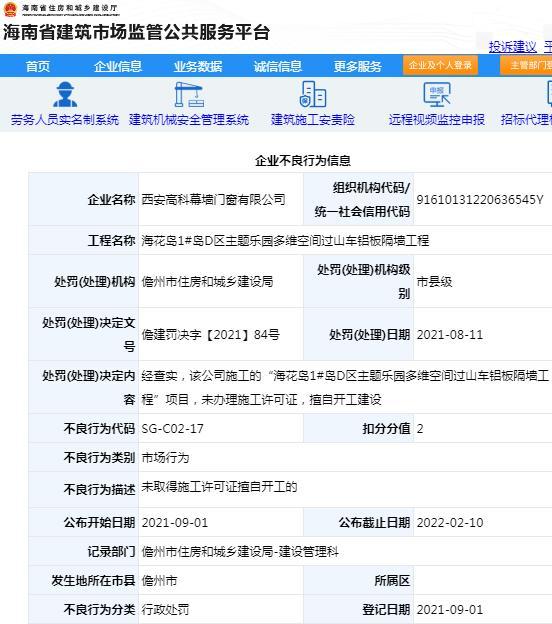This screenshot has height=624, width=552.
Task: Click the 处罚(处理)机构级别 label
Action: [x=364, y=282]
